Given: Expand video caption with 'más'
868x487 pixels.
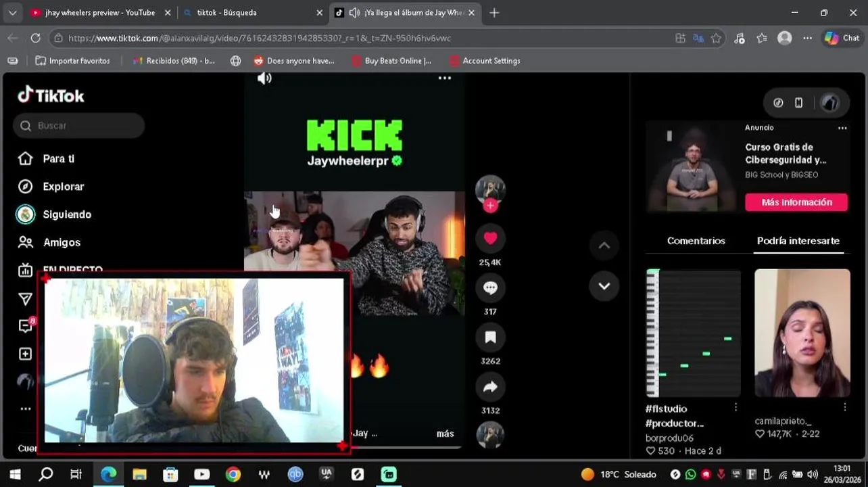Looking at the screenshot, I should coord(445,434).
